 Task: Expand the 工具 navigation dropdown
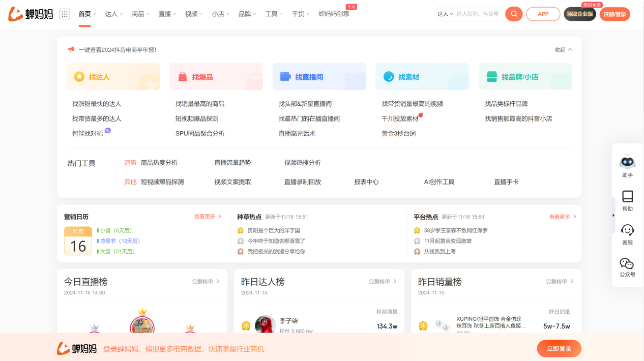point(274,14)
